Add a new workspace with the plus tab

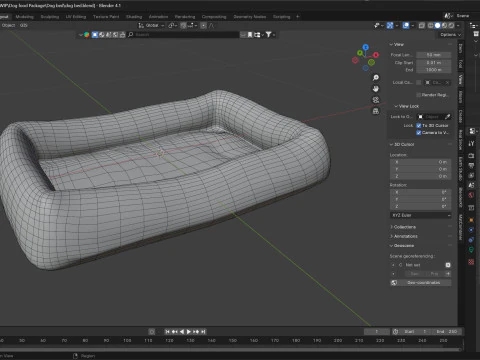(x=298, y=17)
